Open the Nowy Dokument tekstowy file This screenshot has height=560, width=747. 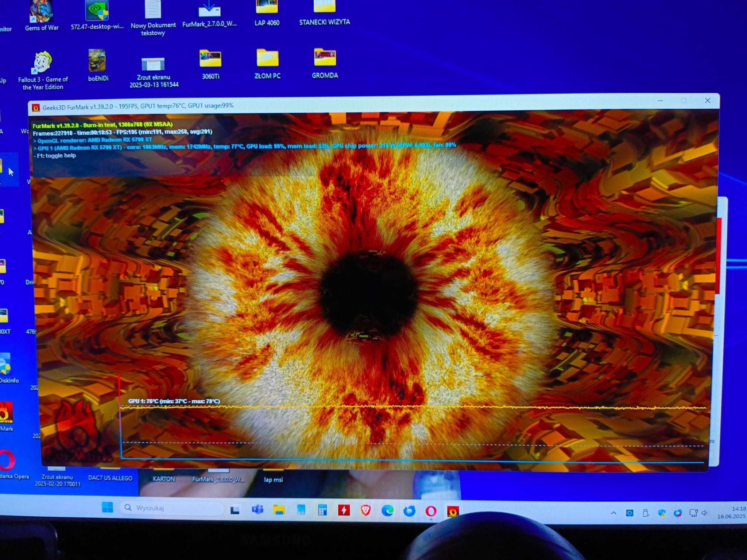(153, 18)
